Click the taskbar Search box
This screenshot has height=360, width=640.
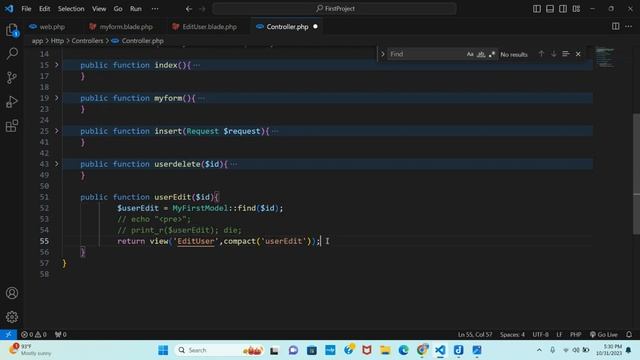pyautogui.click(x=220, y=350)
